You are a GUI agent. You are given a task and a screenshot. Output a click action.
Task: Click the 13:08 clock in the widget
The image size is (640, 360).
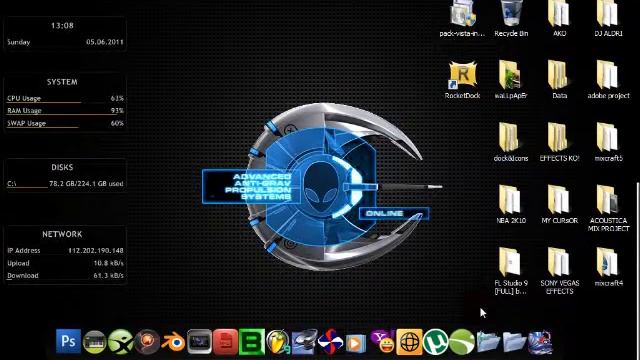(62, 25)
